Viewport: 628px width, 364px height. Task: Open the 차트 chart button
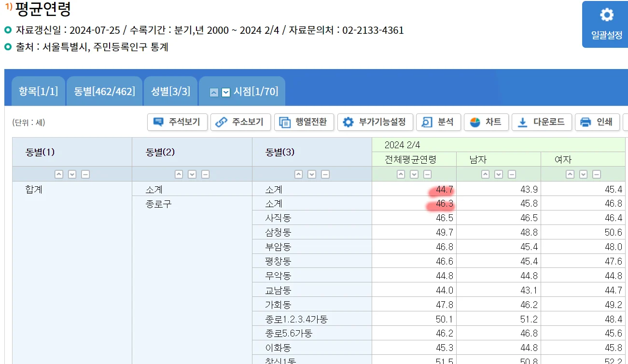pos(486,122)
